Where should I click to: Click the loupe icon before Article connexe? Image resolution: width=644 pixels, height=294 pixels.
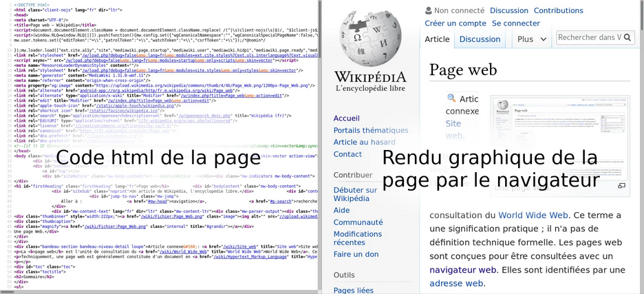[451, 98]
